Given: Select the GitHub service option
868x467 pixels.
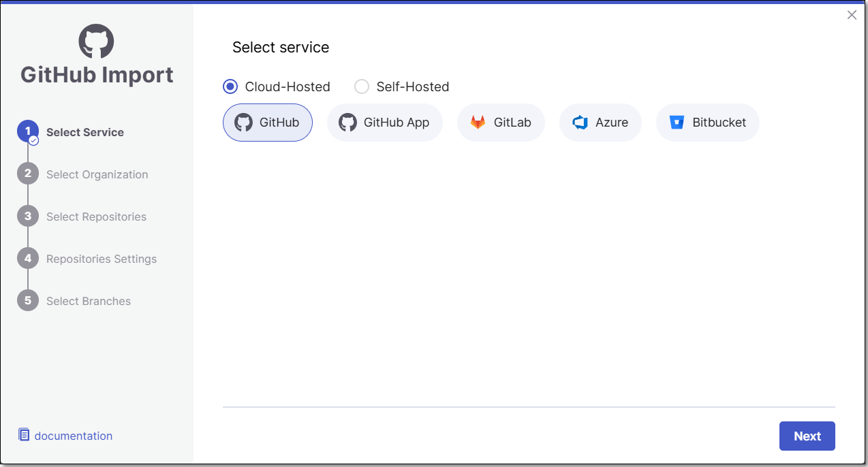Looking at the screenshot, I should click(x=267, y=123).
